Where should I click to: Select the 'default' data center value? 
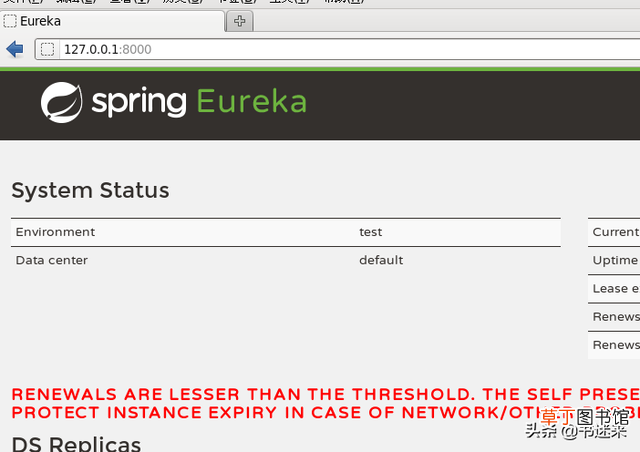pyautogui.click(x=381, y=260)
